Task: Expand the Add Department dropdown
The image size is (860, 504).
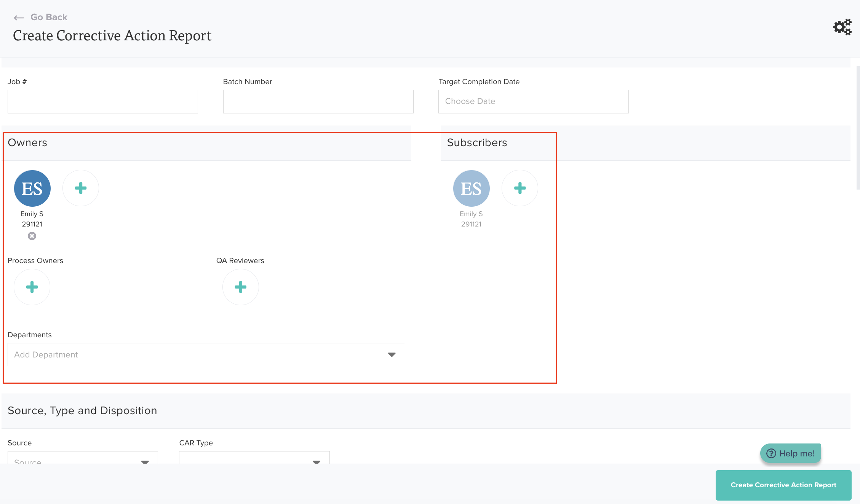Action: 392,354
